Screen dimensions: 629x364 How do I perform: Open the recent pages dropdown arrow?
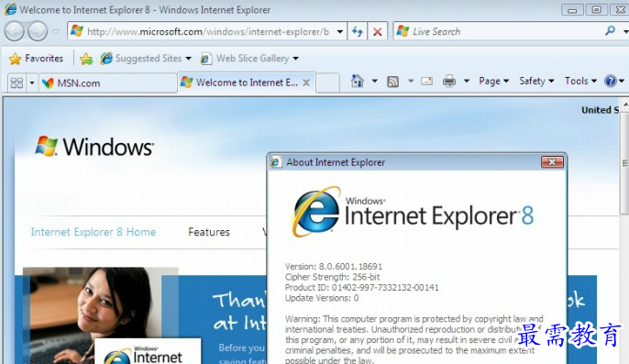[55, 31]
